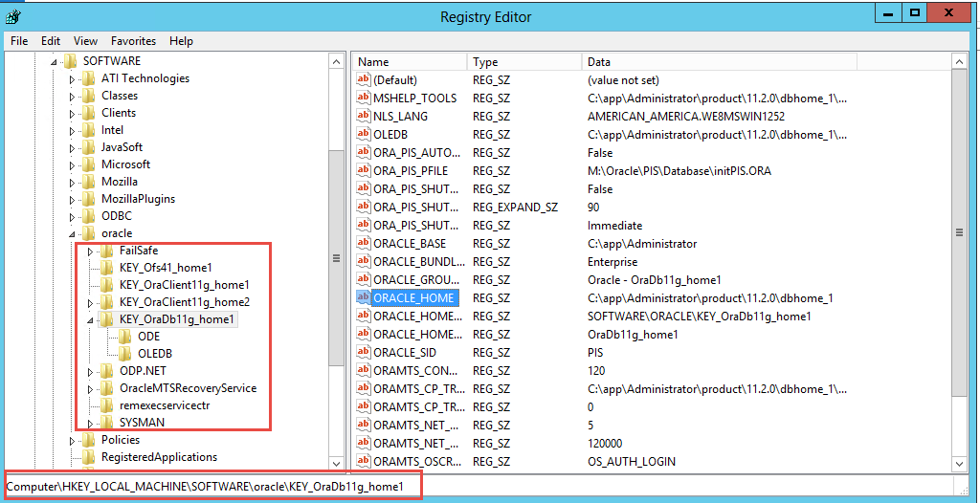Collapse the oracle key in the tree
Image resolution: width=980 pixels, height=503 pixels.
[x=72, y=234]
